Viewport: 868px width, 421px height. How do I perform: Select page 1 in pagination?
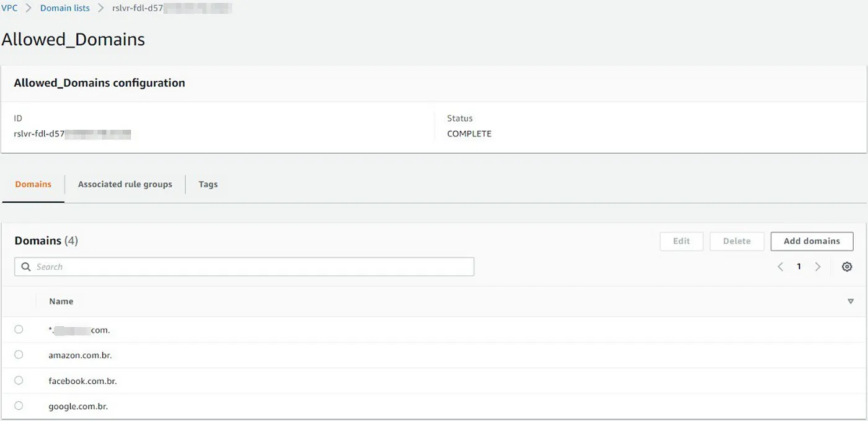[x=799, y=266]
